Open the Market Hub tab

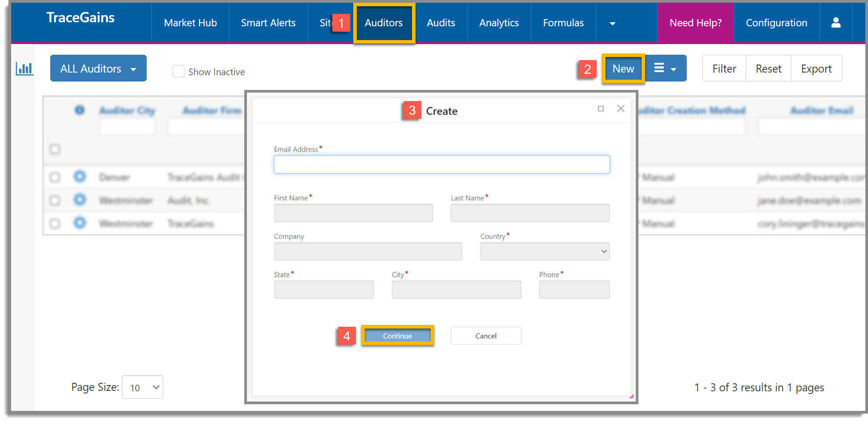[x=190, y=23]
